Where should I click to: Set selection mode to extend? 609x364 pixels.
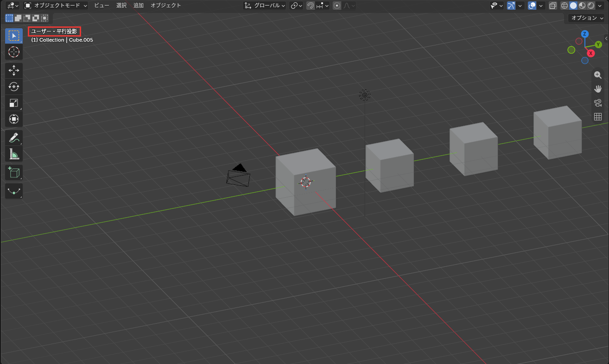(x=18, y=18)
